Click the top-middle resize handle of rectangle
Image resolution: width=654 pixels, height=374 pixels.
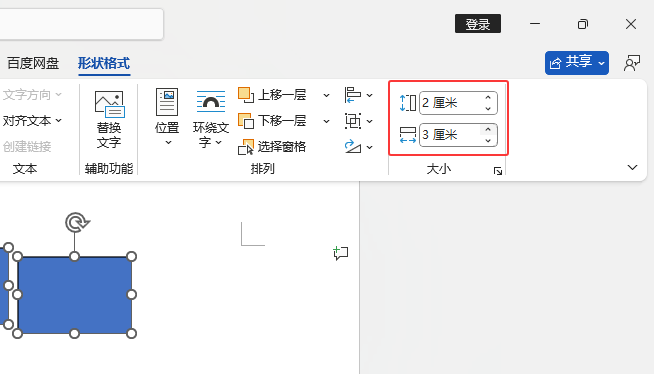tap(74, 256)
